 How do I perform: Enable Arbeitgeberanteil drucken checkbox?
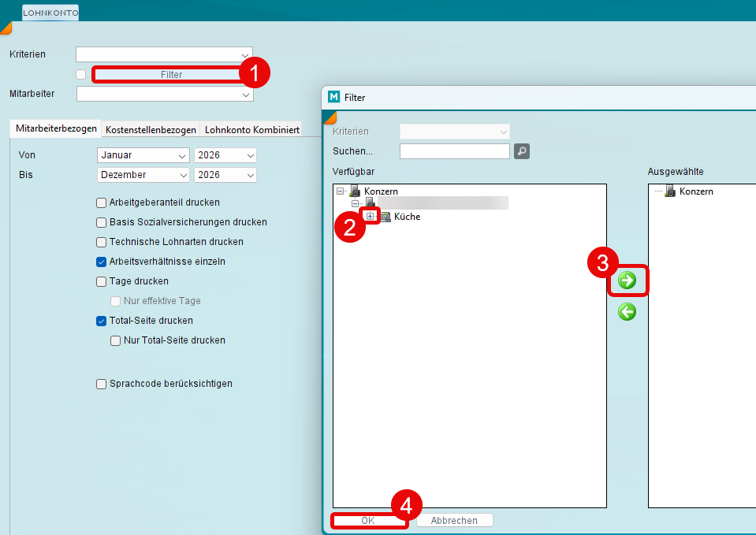click(101, 202)
